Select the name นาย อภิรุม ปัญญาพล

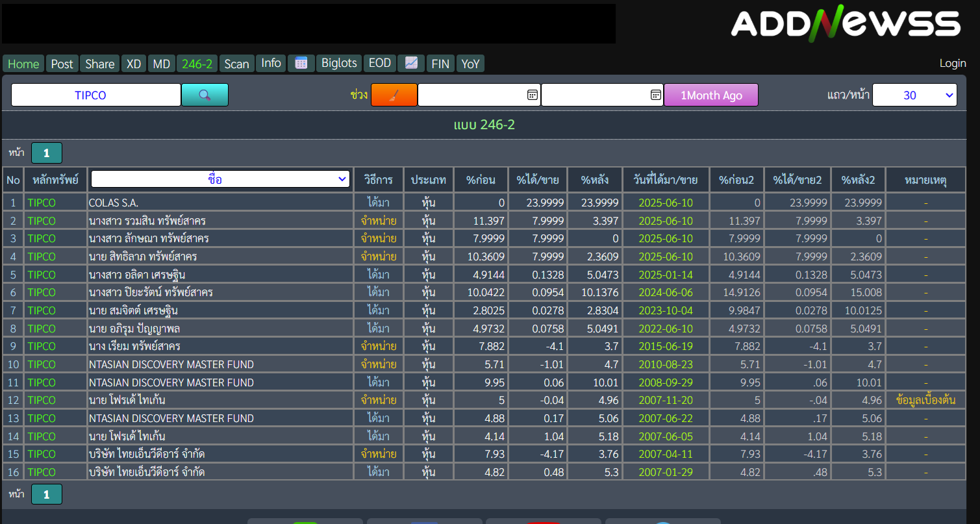tap(134, 329)
